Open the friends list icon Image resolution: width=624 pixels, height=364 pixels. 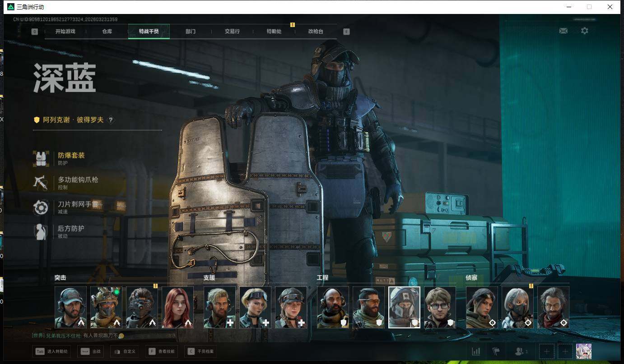click(x=521, y=351)
